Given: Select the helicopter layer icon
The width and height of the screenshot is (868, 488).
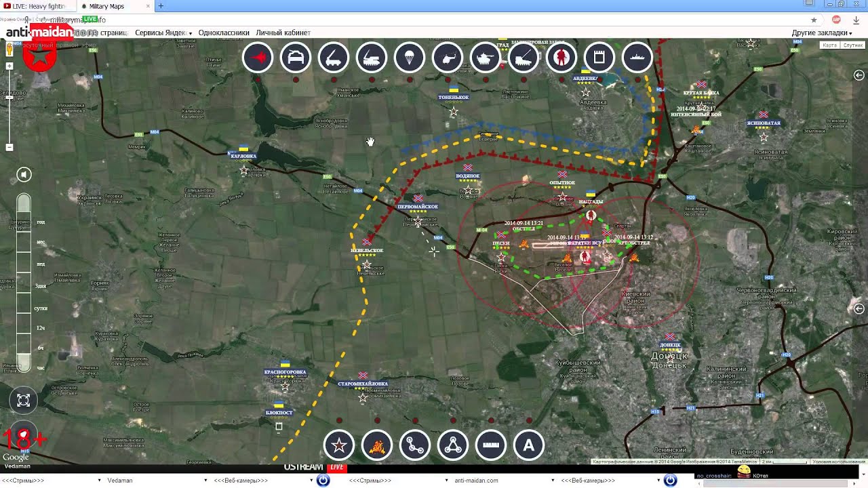Looking at the screenshot, I should (448, 58).
